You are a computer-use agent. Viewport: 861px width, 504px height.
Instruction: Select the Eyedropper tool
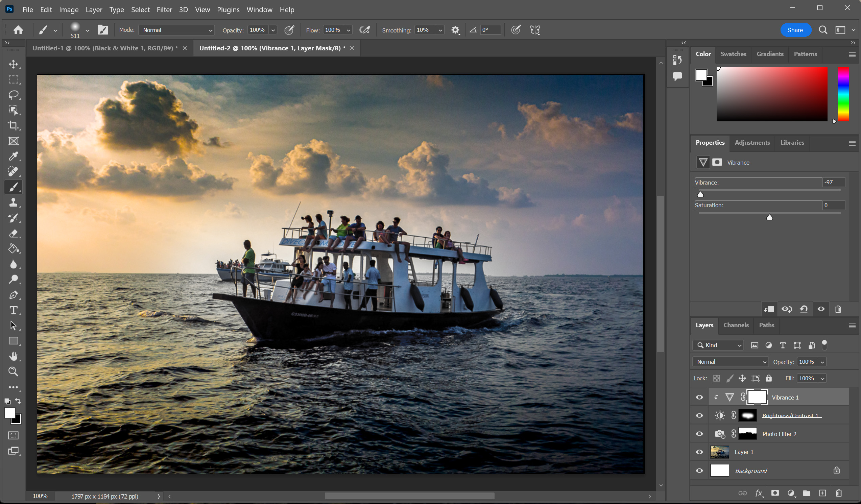[13, 156]
